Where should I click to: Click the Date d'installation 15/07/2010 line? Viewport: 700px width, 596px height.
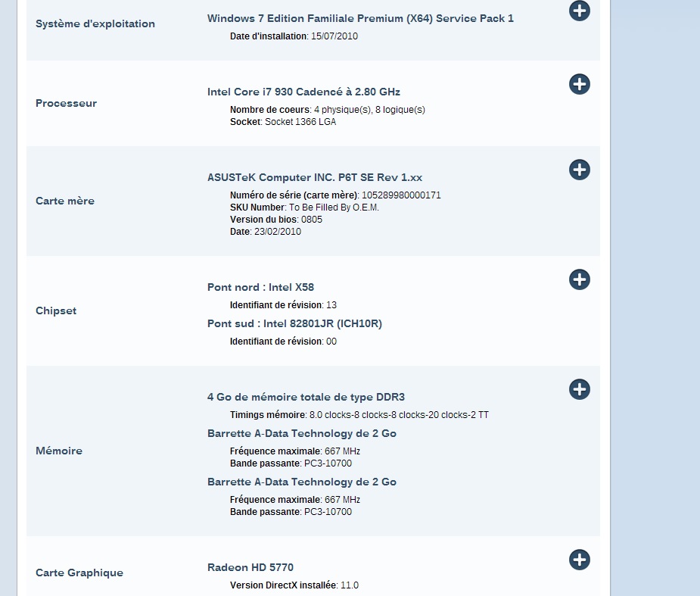tap(294, 36)
